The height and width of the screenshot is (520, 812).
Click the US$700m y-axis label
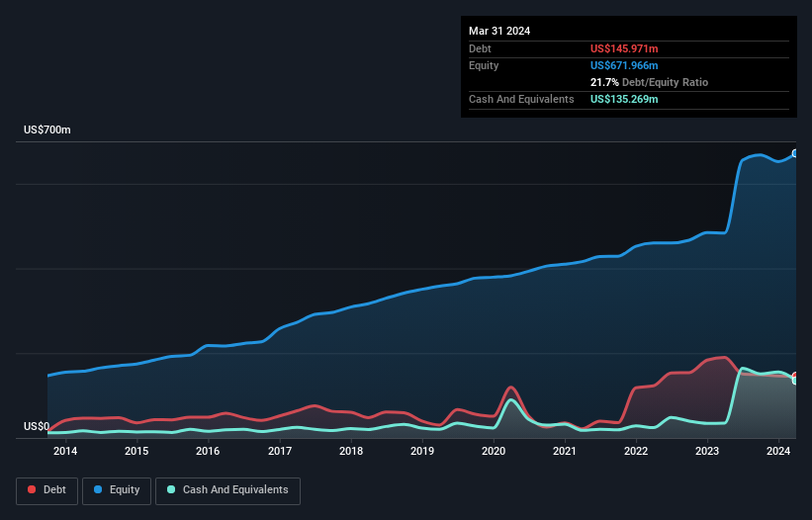(47, 130)
